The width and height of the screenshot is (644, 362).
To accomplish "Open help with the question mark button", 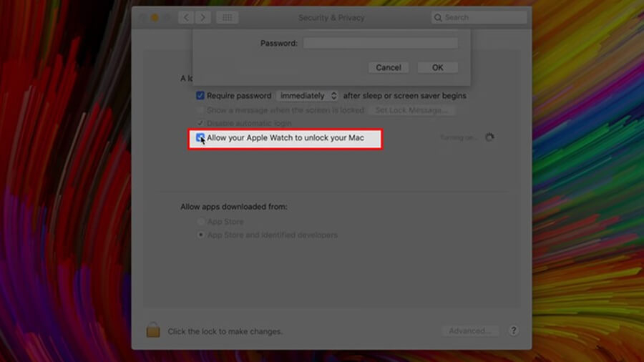I will pos(514,331).
